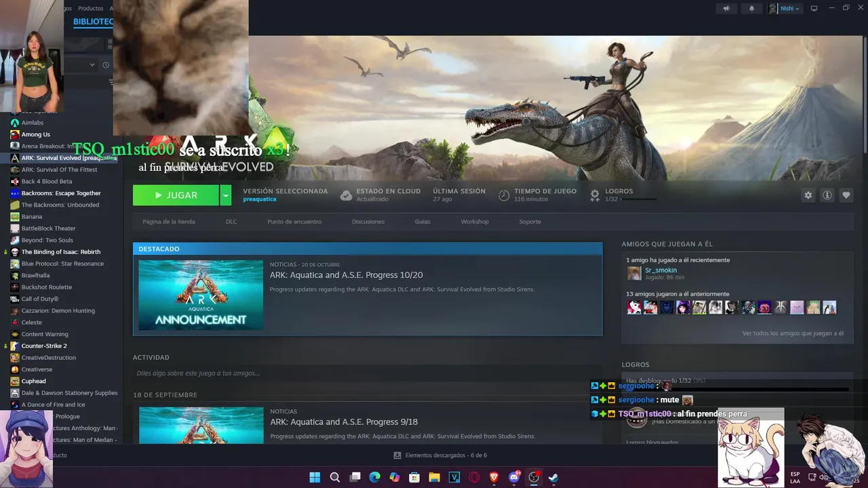868x488 pixels.
Task: Switch to the Workshop tab
Action: click(x=475, y=222)
